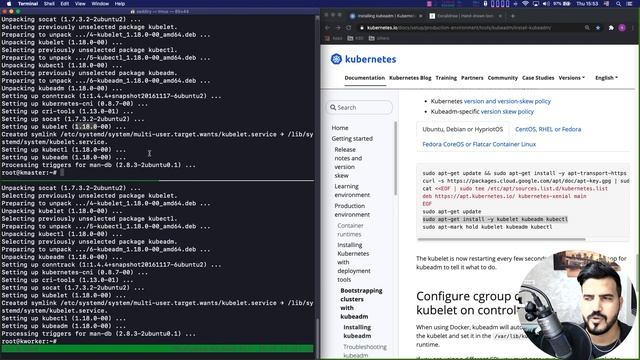This screenshot has height=360, width=640.
Task: Select the Ubuntu, Debian or HypriotOS tab
Action: point(462,129)
